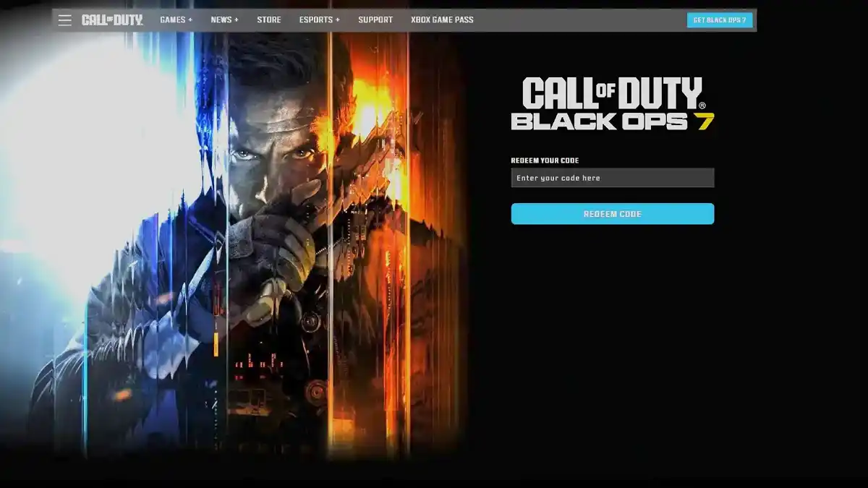Expand the Games menu
The image size is (868, 488).
tap(176, 20)
